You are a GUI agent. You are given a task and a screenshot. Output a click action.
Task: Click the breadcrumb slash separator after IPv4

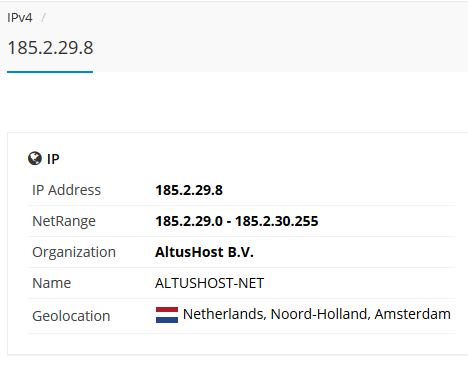pyautogui.click(x=43, y=18)
